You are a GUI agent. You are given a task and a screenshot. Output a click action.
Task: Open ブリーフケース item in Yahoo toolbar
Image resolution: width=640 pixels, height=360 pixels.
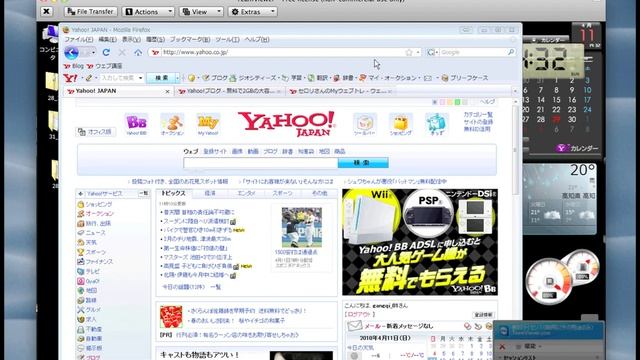click(x=464, y=78)
